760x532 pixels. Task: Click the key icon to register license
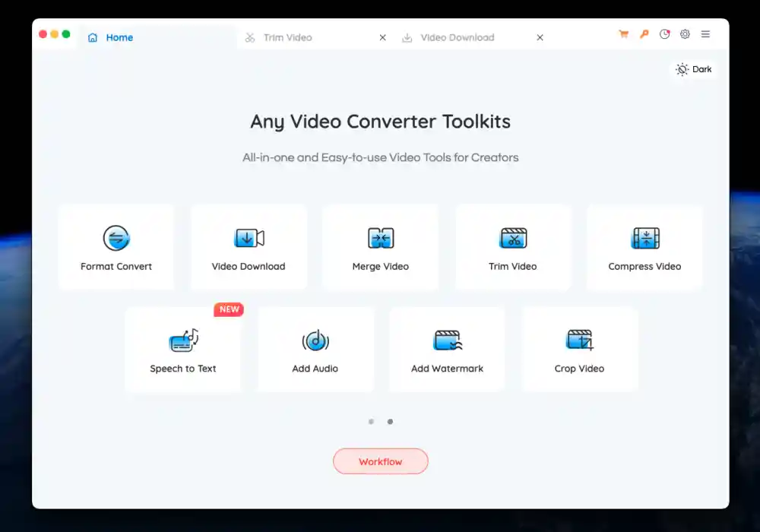644,34
